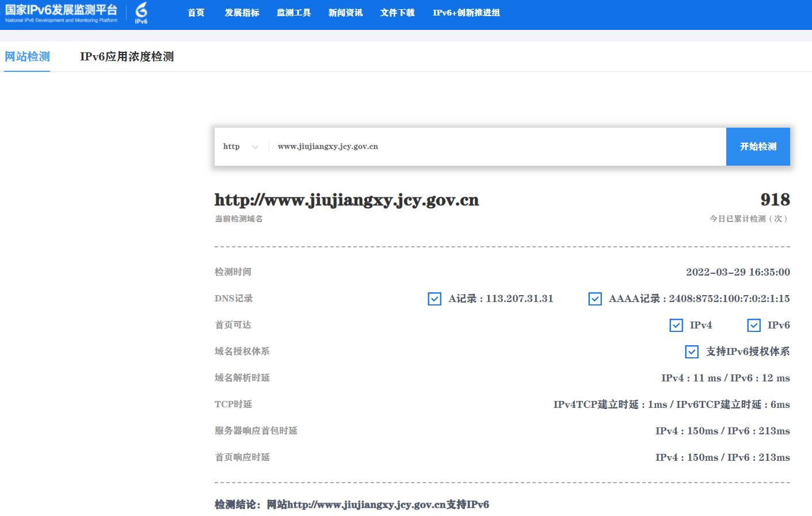This screenshot has height=516, width=812.
Task: Select 新闻资讯 in top navigation
Action: click(346, 13)
